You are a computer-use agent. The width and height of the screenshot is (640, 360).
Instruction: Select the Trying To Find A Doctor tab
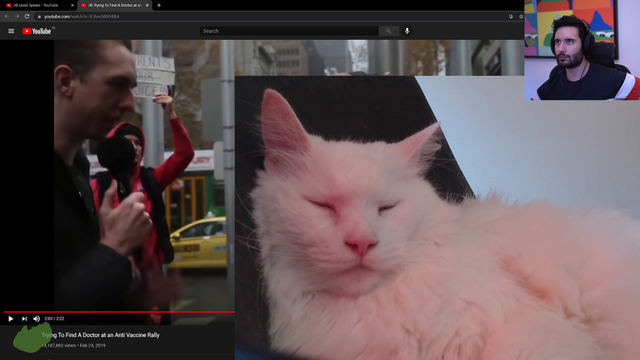111,5
